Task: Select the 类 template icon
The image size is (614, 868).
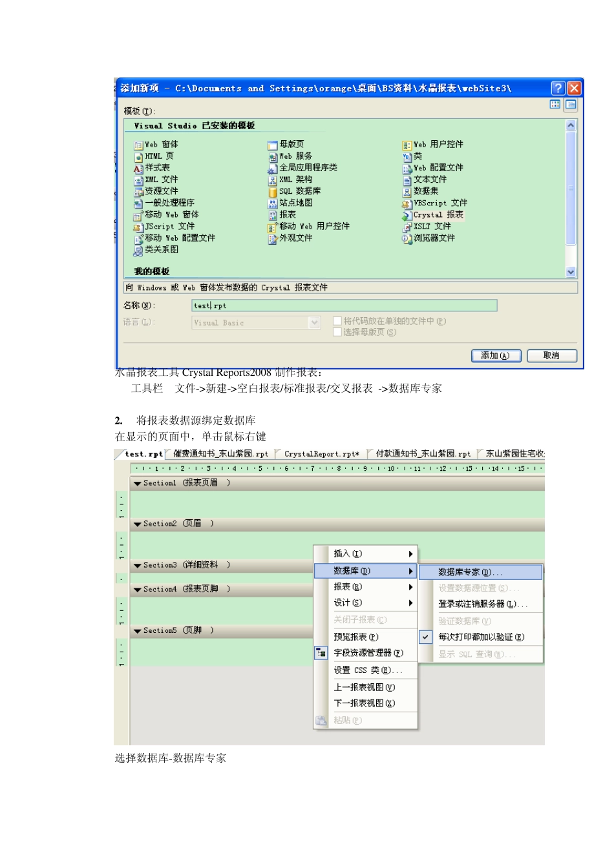Action: (407, 157)
